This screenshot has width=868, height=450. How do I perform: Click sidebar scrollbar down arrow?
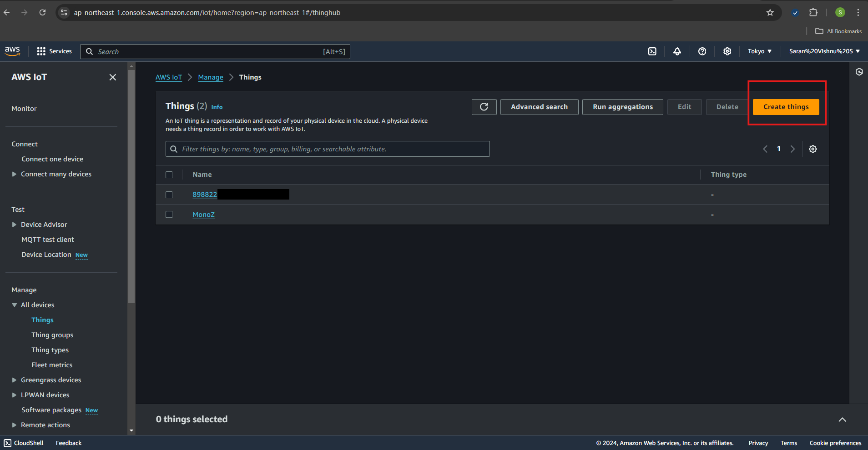131,430
